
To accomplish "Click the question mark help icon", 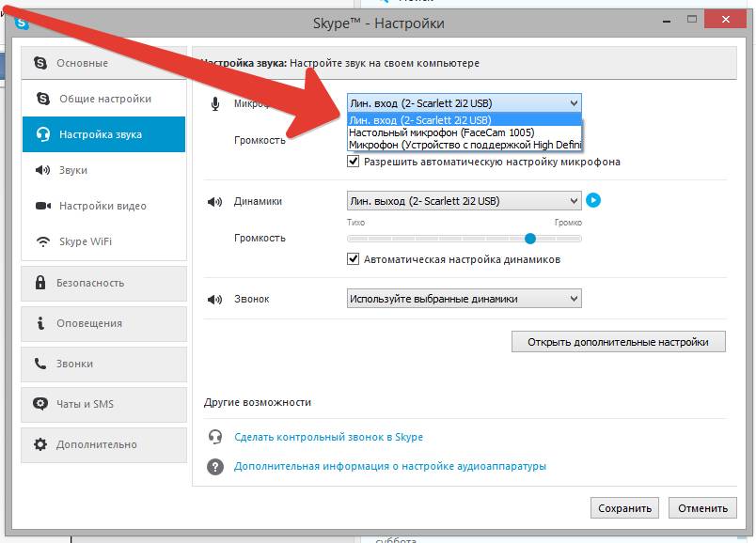I will click(215, 466).
